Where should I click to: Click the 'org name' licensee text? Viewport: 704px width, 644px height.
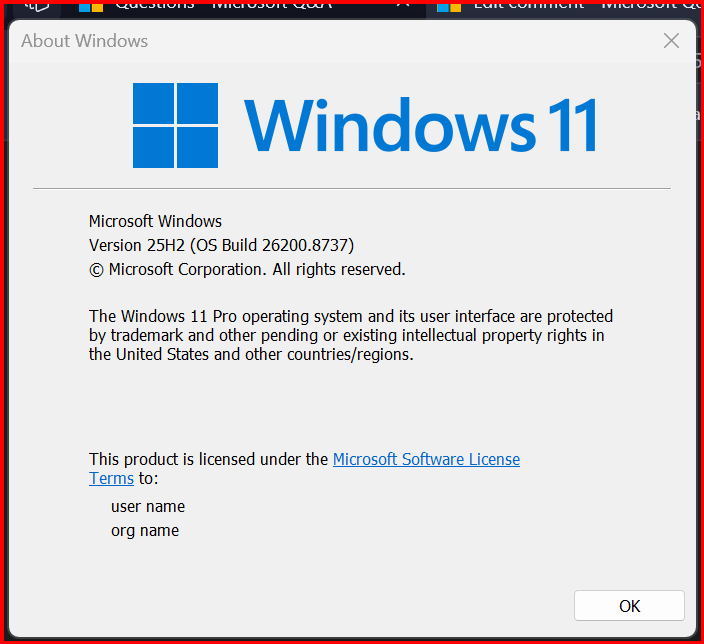click(145, 531)
